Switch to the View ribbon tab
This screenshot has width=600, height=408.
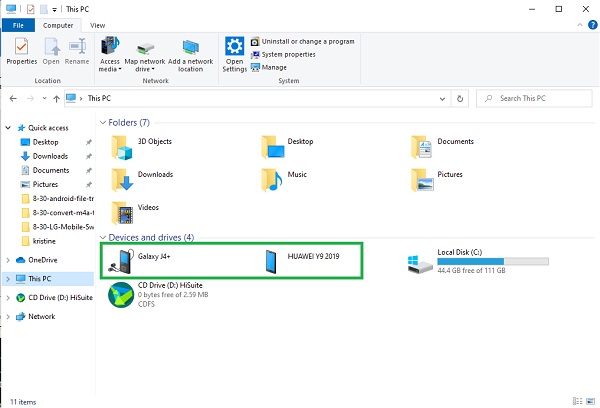[x=97, y=25]
